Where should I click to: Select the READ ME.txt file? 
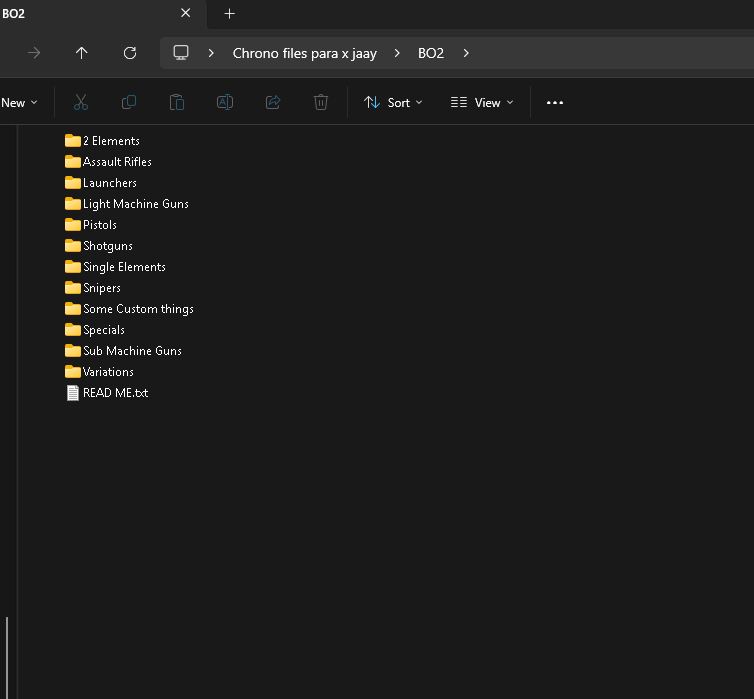click(115, 393)
